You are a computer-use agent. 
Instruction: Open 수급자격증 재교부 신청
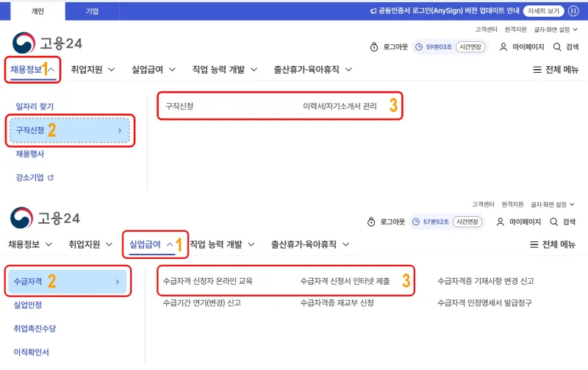point(337,303)
